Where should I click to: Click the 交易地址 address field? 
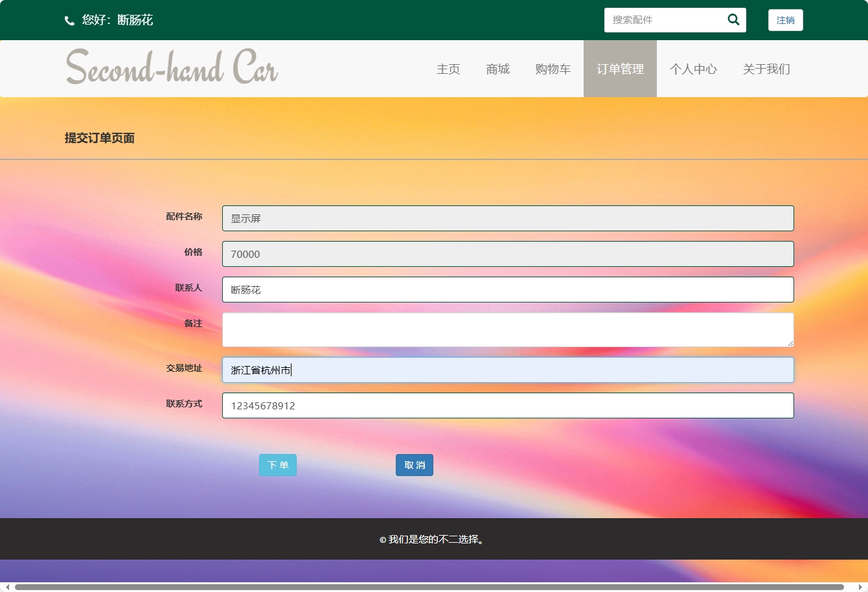[508, 370]
